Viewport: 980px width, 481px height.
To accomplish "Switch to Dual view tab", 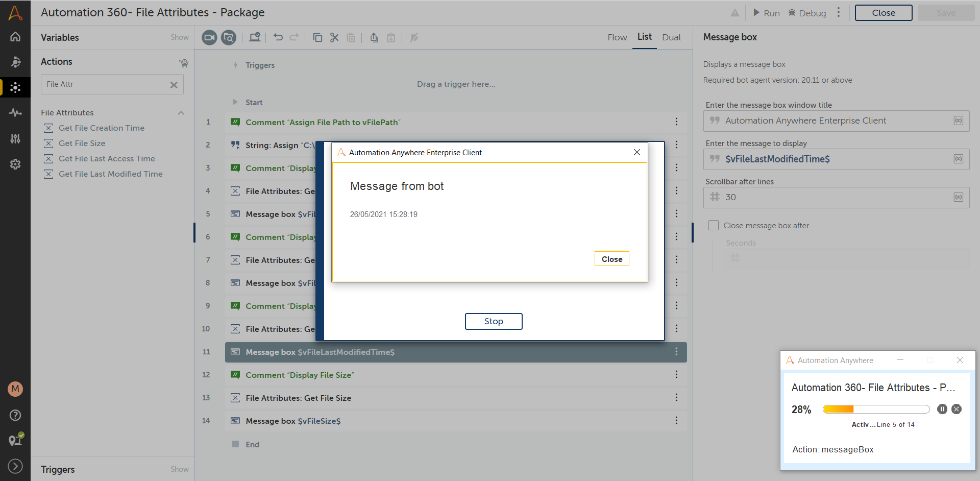I will tap(671, 37).
